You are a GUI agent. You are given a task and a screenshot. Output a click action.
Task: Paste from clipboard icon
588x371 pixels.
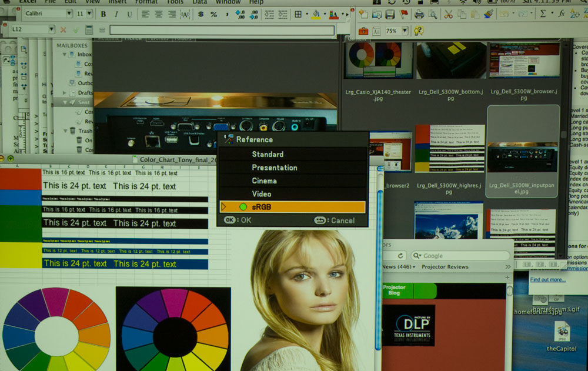click(x=475, y=15)
